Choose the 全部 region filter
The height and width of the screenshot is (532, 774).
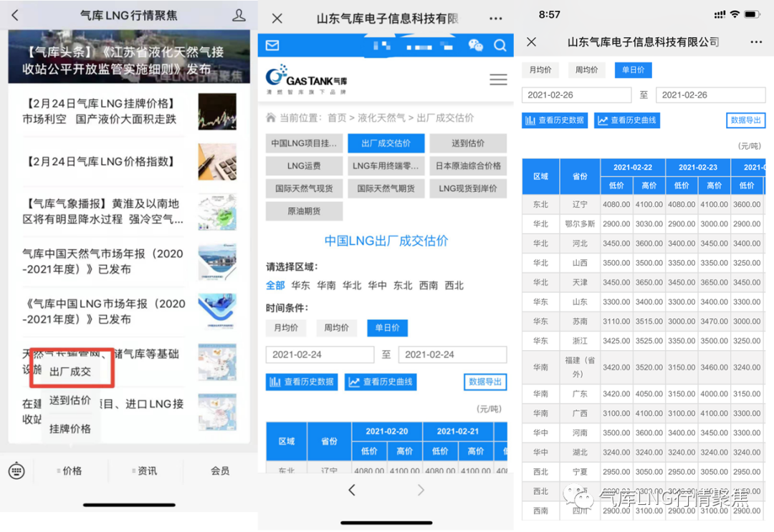pos(275,286)
